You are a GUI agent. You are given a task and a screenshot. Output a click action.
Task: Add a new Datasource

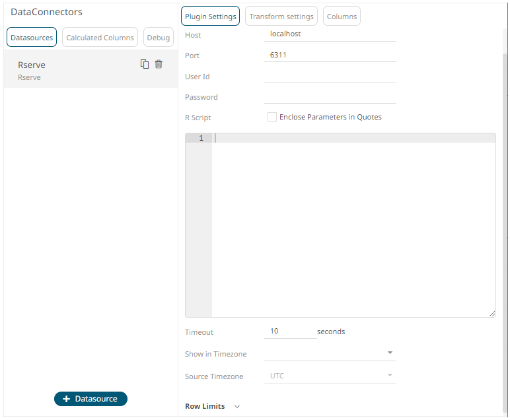[x=91, y=399]
